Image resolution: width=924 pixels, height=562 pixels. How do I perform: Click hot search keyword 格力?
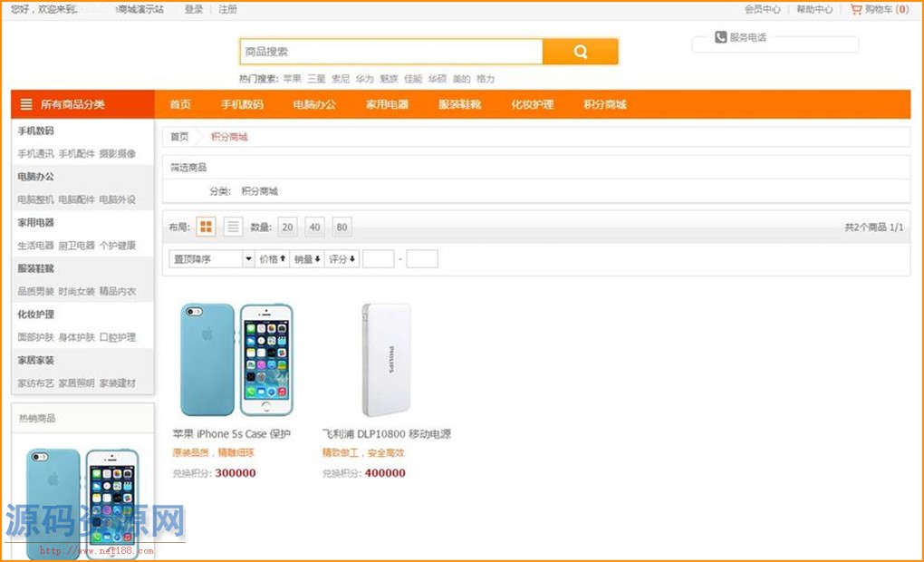[486, 79]
